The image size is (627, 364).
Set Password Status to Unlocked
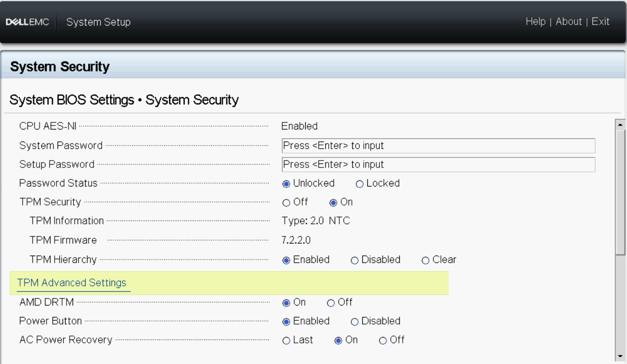click(x=286, y=183)
